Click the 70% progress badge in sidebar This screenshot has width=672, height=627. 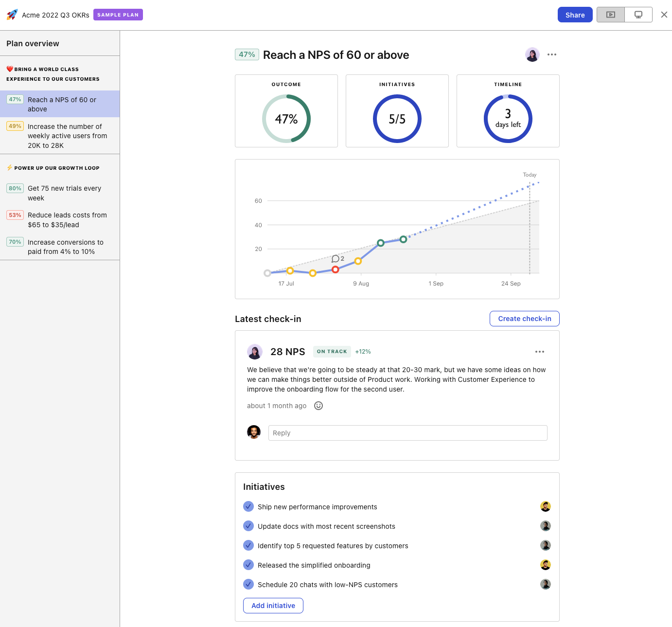[15, 242]
